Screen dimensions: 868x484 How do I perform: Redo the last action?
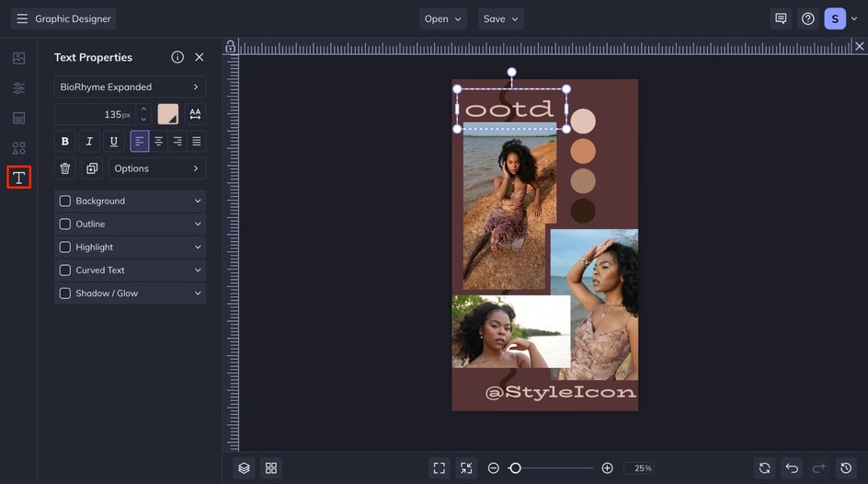click(x=818, y=468)
